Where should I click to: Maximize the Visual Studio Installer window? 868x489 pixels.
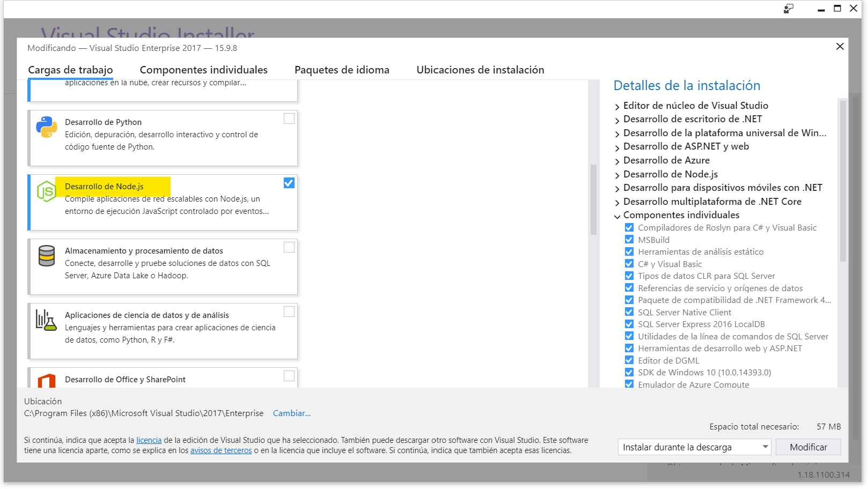pos(837,9)
